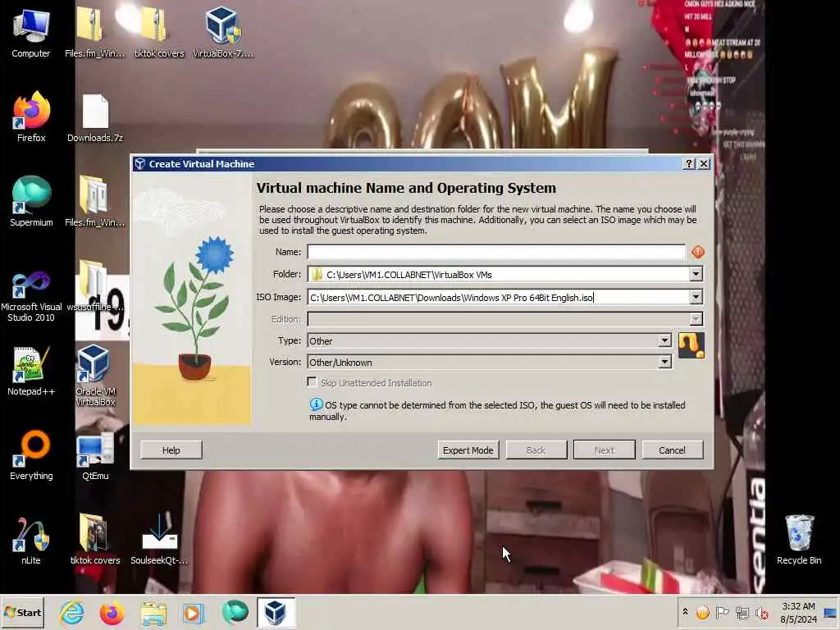The width and height of the screenshot is (840, 630).
Task: Expand the disabled Edition dropdown
Action: pyautogui.click(x=696, y=319)
